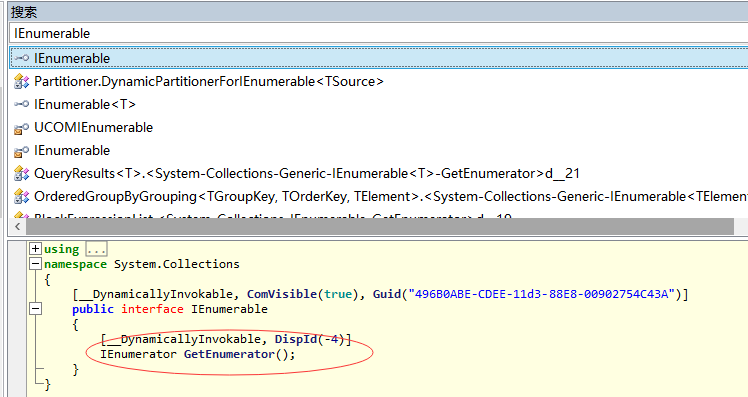Click the IEnumerator return type
Viewport: 748px width, 397px height.
[x=138, y=354]
